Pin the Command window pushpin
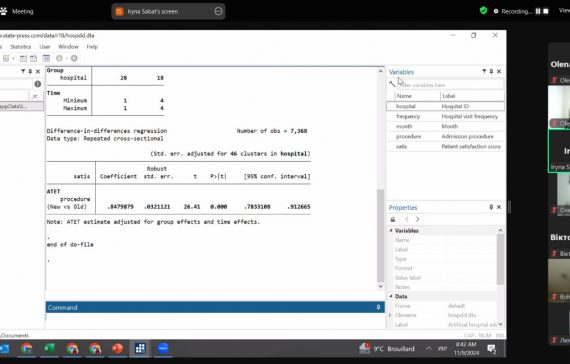 [x=378, y=307]
